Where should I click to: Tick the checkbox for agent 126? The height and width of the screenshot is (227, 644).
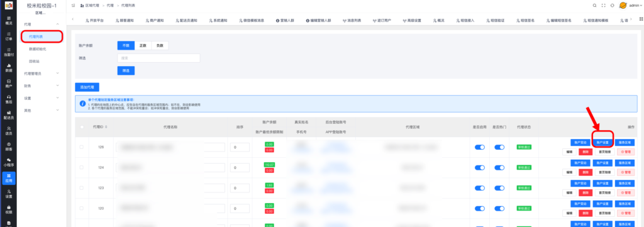click(x=82, y=147)
